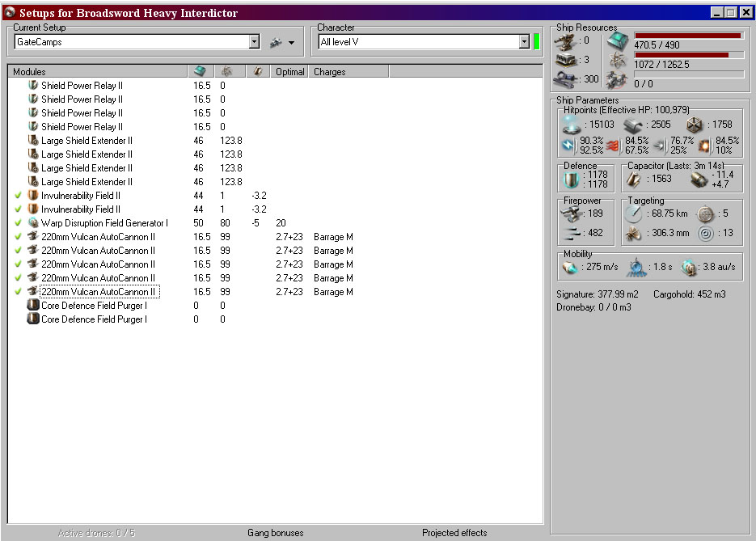Click the capacitor capacity icon showing 1563
The width and height of the screenshot is (756, 541).
pyautogui.click(x=633, y=180)
